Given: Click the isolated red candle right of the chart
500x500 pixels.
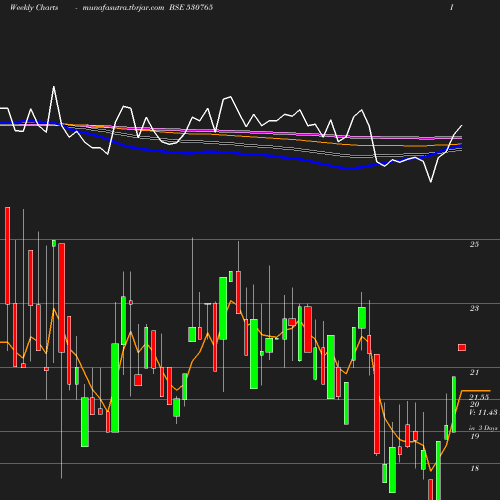Looking at the screenshot, I should 462,348.
